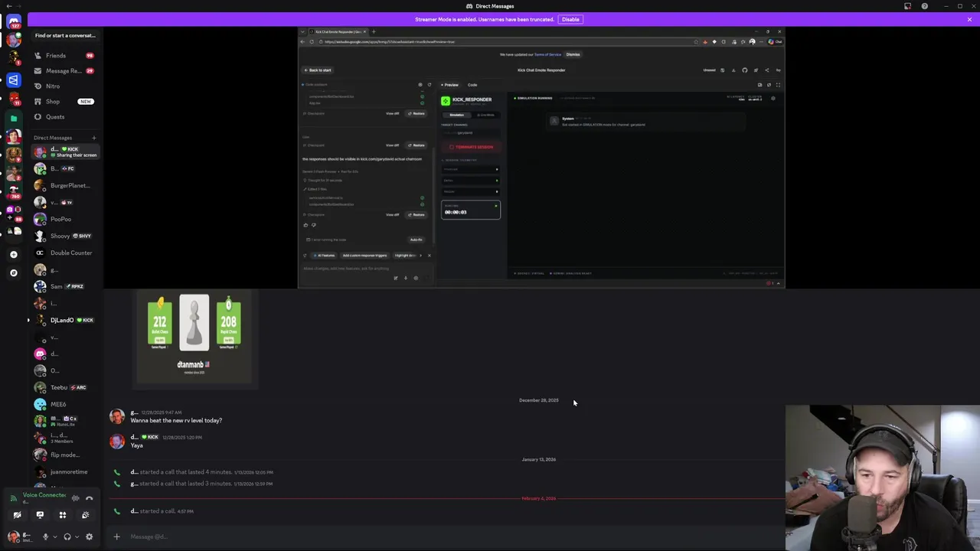Open juanmoretime direct message
Image resolution: width=980 pixels, height=551 pixels.
click(x=64, y=471)
